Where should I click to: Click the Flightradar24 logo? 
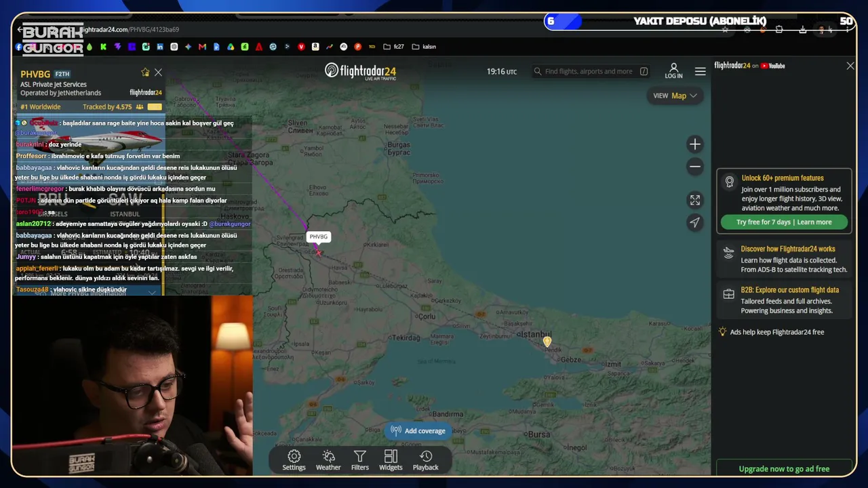[360, 71]
